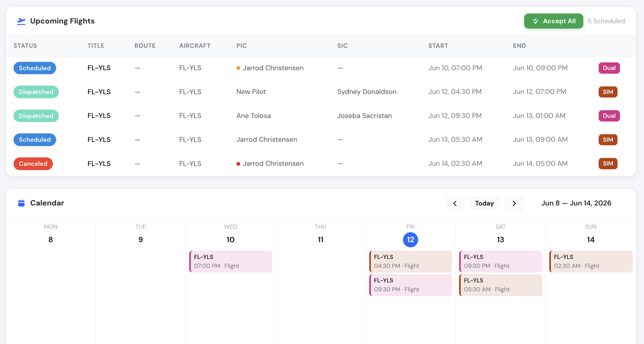Open Saturday 05:30 AM FL-YLS calendar event
The image size is (644, 344).
(500, 285)
